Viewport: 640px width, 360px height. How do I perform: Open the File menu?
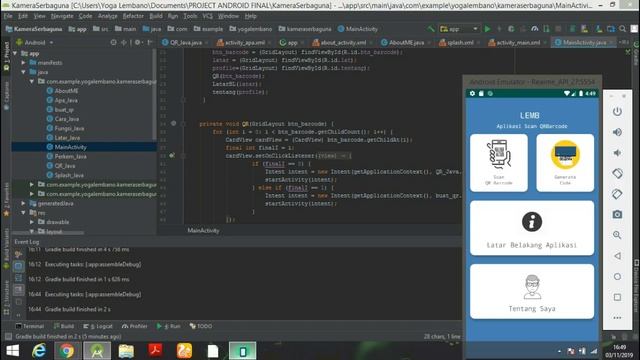click(8, 16)
